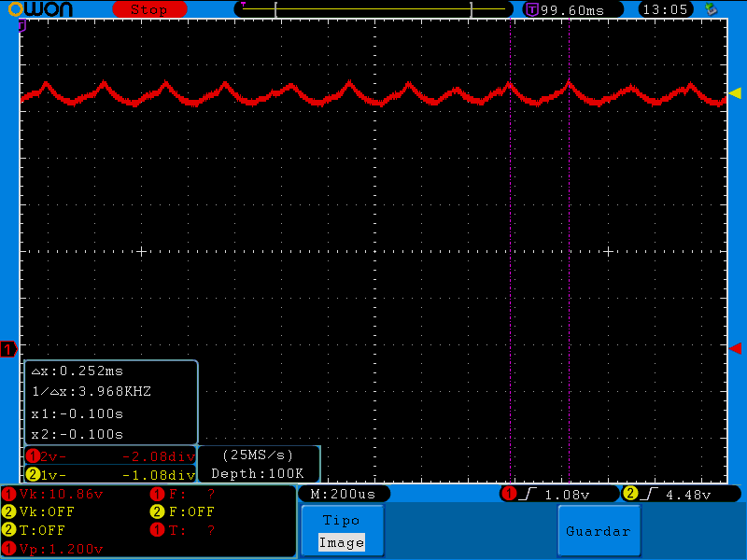Click the left magenta vertical cursor line

click(x=510, y=251)
